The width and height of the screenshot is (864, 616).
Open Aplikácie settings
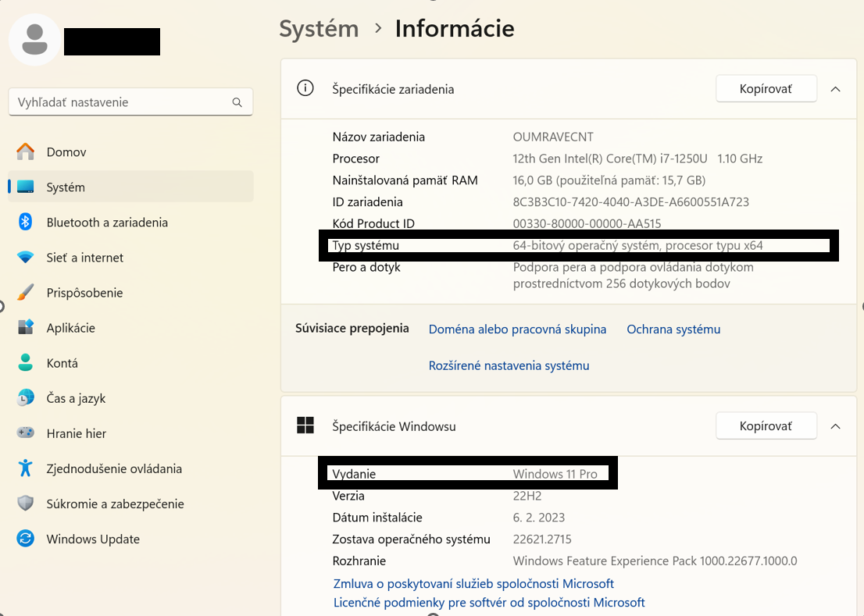pos(130,328)
